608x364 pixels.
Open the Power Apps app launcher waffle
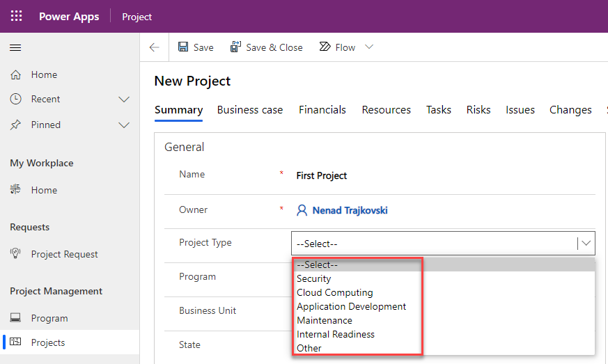16,16
